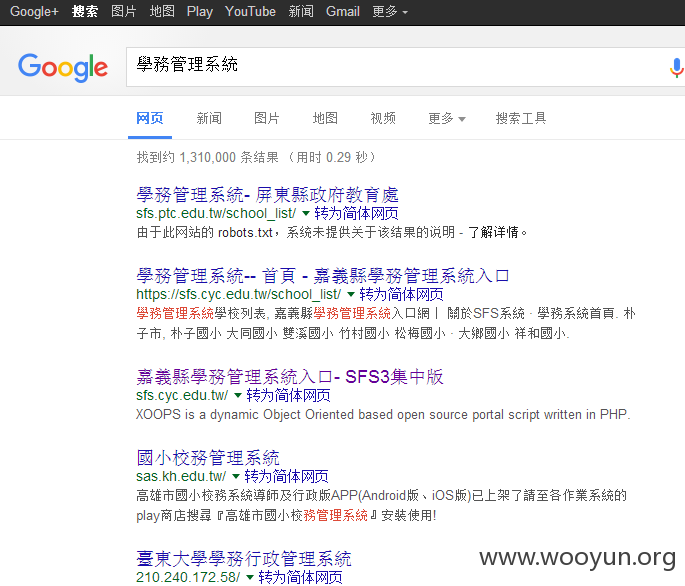
Task: Expand dropdown arrow next to sfs.cyc.edu.tw/
Action: 238,395
